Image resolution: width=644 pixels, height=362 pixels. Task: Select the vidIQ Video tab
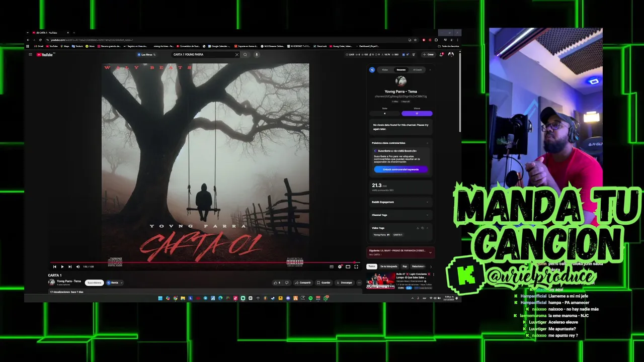[x=385, y=70]
